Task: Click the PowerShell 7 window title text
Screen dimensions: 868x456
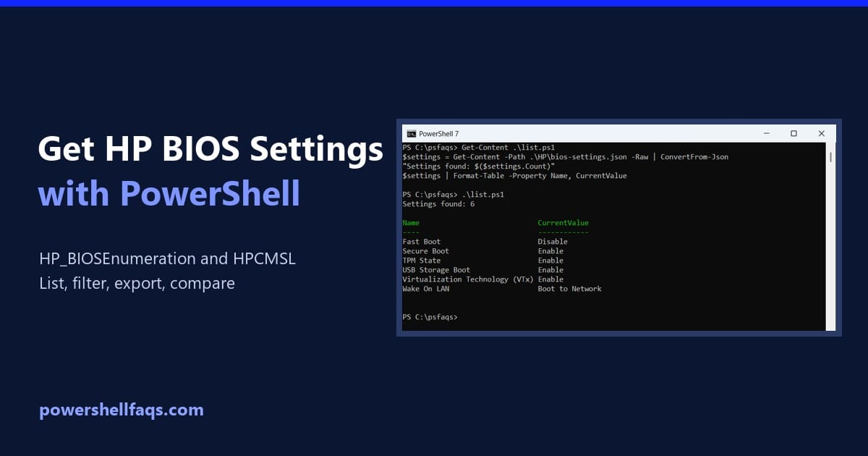Action: [439, 134]
